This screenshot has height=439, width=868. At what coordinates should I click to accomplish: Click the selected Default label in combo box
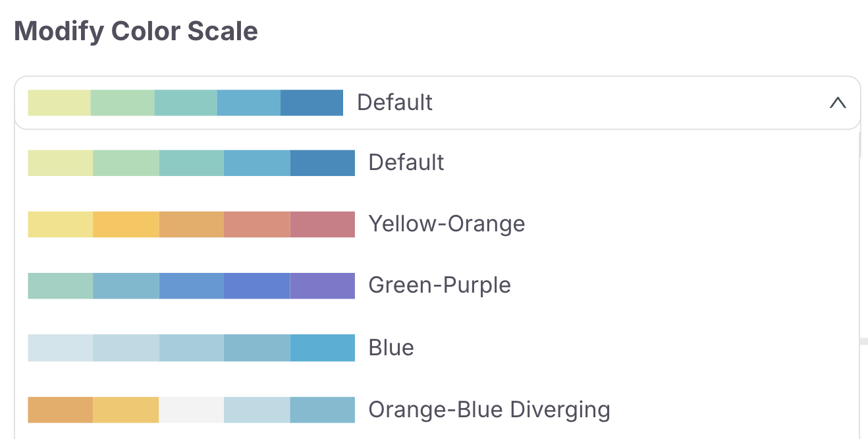tap(394, 103)
